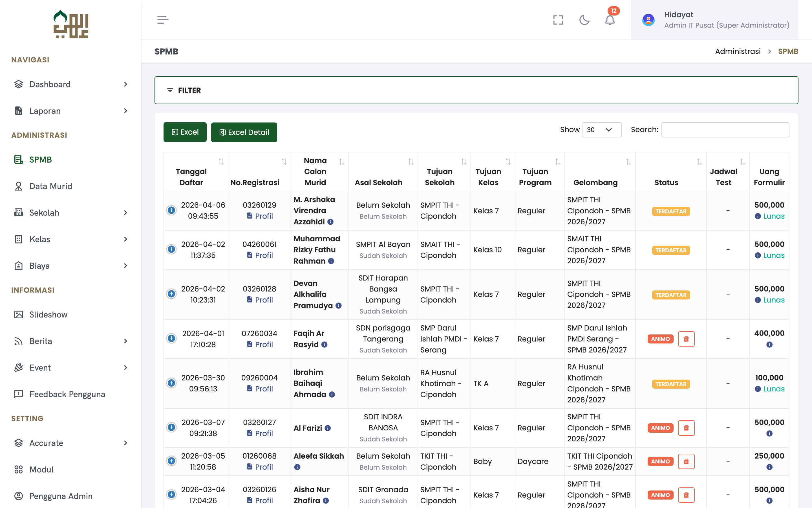812x508 pixels.
Task: Toggle the sidebar hamburger menu
Action: (x=163, y=20)
